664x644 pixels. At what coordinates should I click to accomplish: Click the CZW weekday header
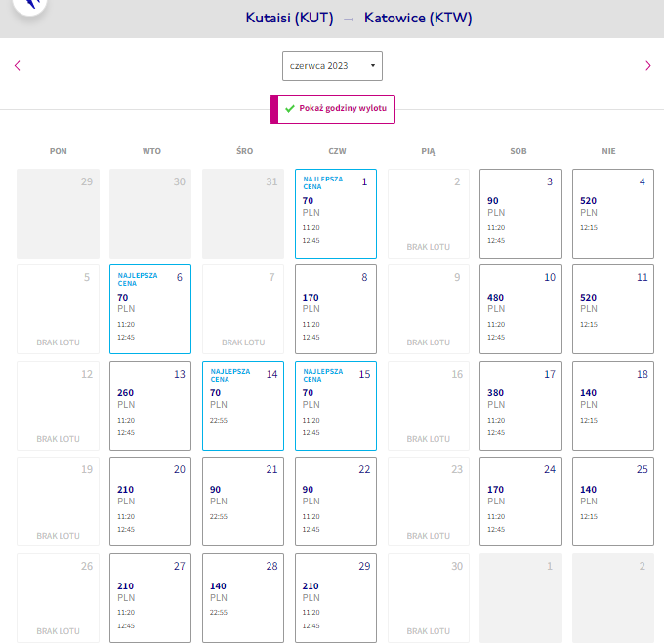tap(338, 151)
